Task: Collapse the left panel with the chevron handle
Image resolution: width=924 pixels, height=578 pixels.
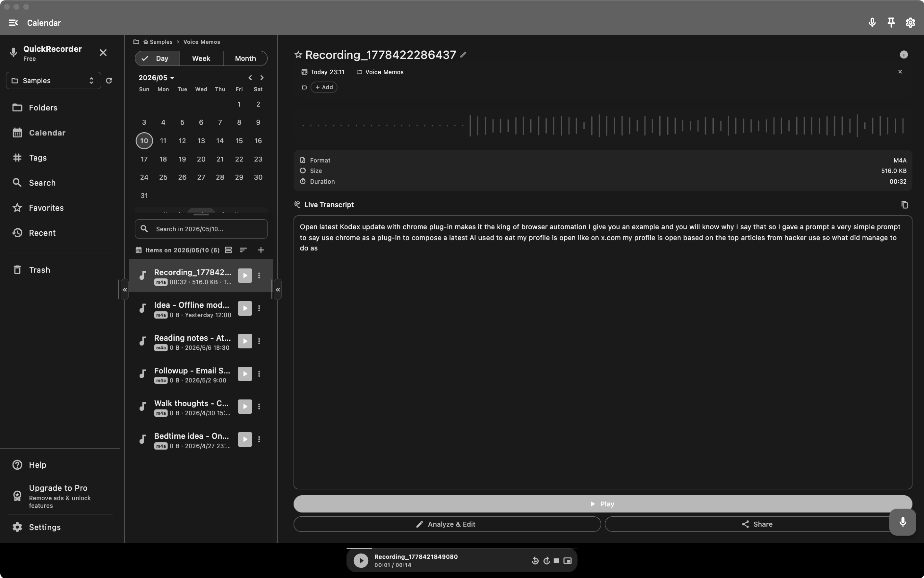Action: point(124,289)
